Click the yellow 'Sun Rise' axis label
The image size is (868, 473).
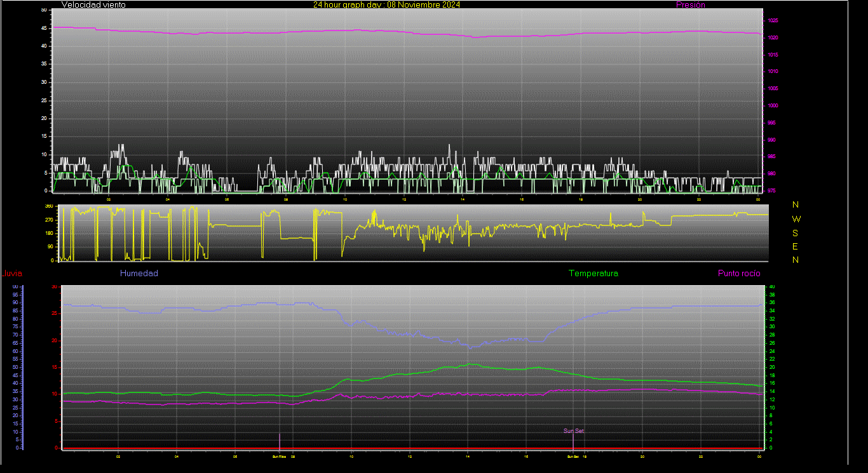[x=279, y=456]
